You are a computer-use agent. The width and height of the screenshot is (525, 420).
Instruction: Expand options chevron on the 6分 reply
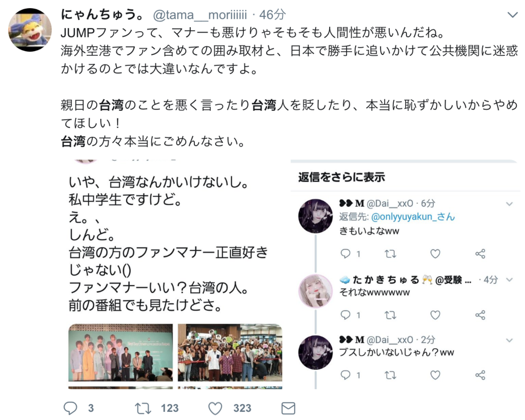509,204
